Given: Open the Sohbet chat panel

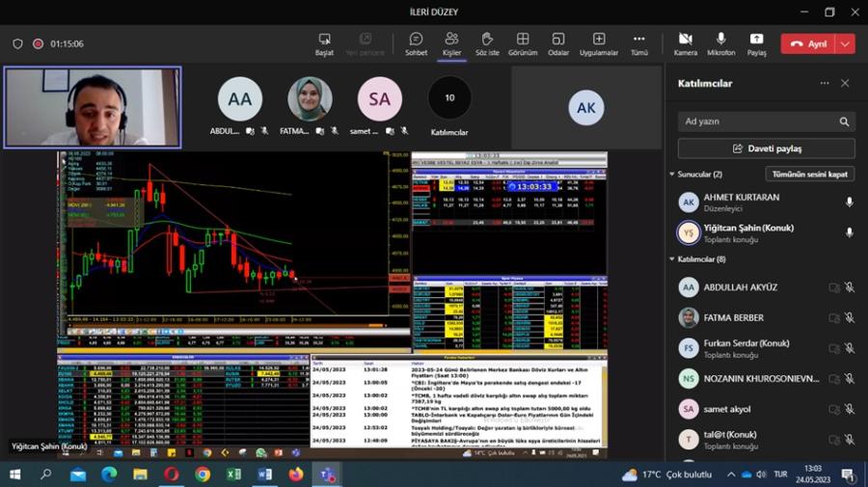Looking at the screenshot, I should (416, 40).
